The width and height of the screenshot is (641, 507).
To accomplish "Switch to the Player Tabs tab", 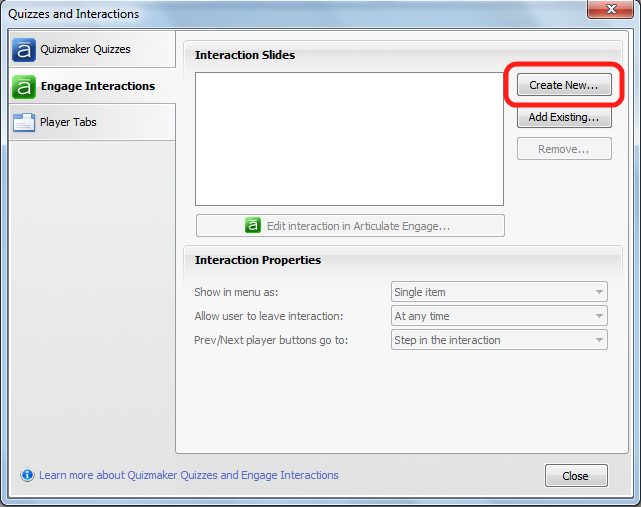I will point(92,122).
